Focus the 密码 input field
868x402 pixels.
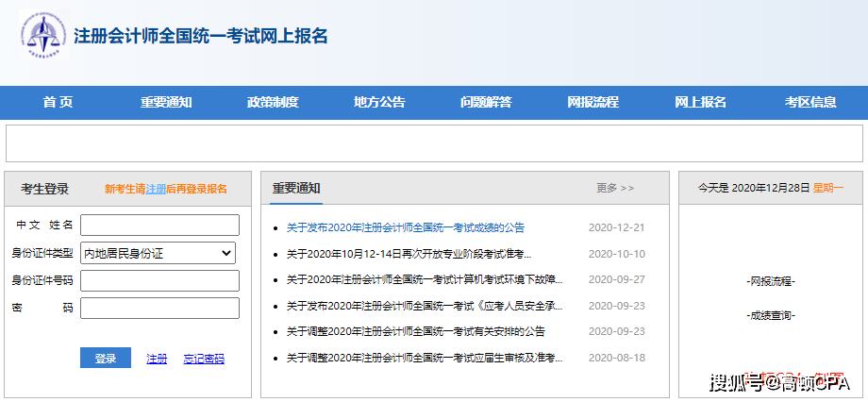click(160, 309)
